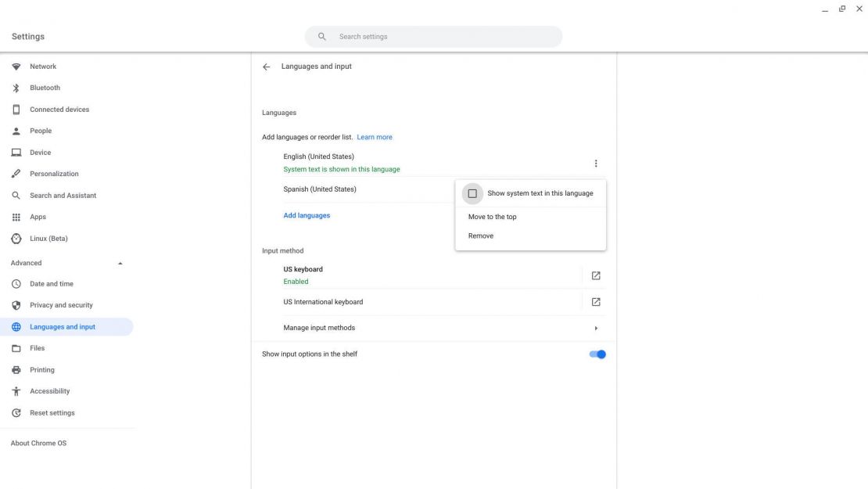The height and width of the screenshot is (489, 868).
Task: Click the Accessibility person icon
Action: pos(16,390)
